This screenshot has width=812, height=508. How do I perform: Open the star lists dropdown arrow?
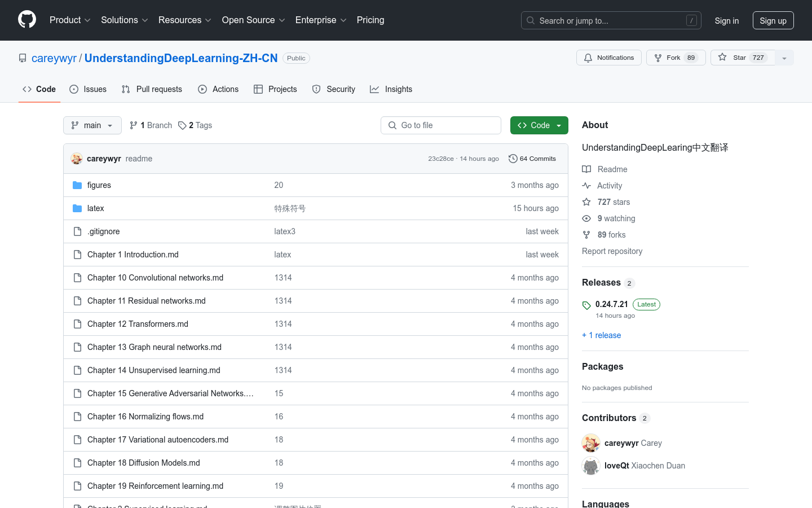click(x=784, y=58)
